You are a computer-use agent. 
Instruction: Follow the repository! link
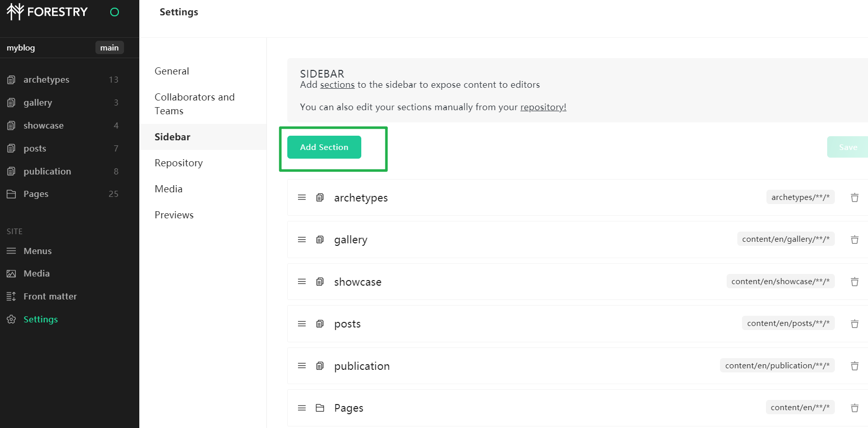[x=543, y=107]
